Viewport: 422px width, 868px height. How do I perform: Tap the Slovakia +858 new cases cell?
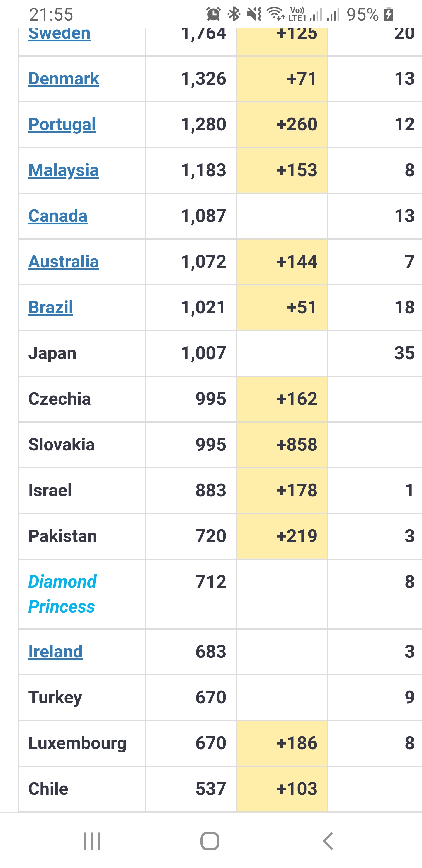(282, 445)
